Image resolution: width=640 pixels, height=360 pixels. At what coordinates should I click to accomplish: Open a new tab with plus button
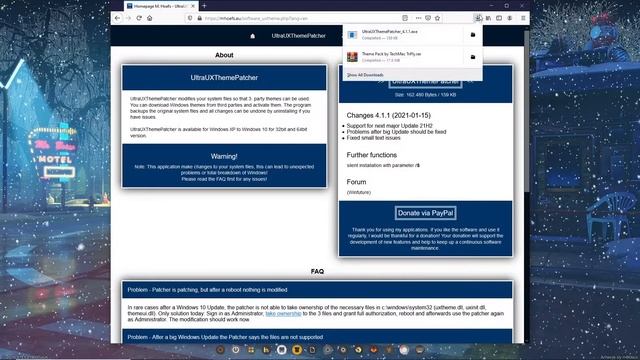click(204, 6)
